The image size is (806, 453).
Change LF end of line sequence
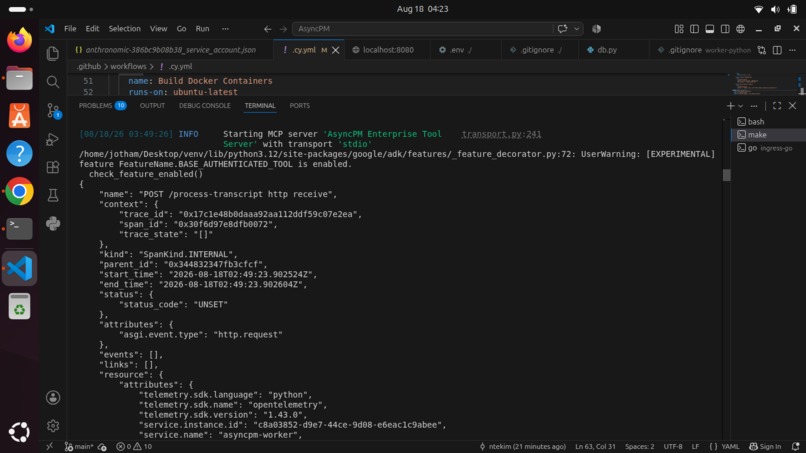pyautogui.click(x=695, y=446)
